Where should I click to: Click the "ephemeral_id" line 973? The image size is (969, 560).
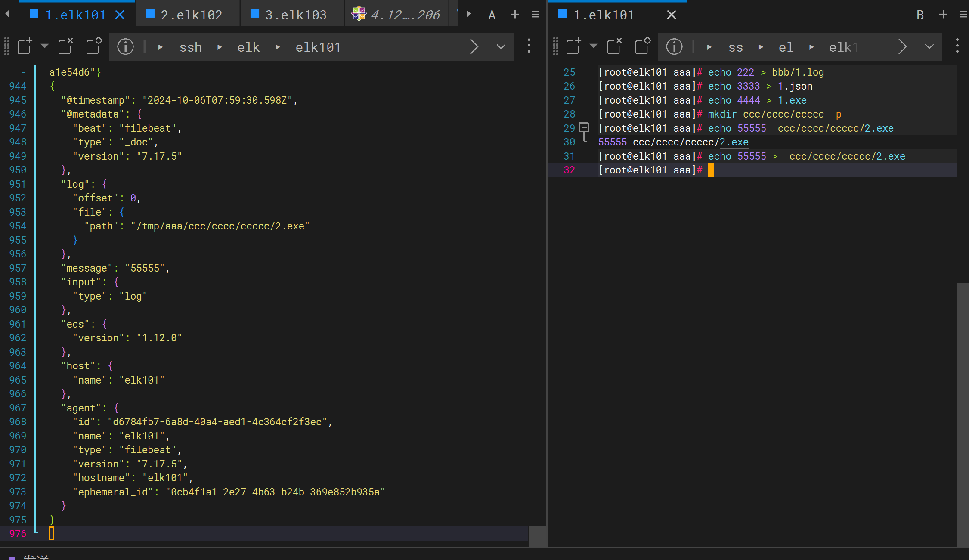click(229, 492)
